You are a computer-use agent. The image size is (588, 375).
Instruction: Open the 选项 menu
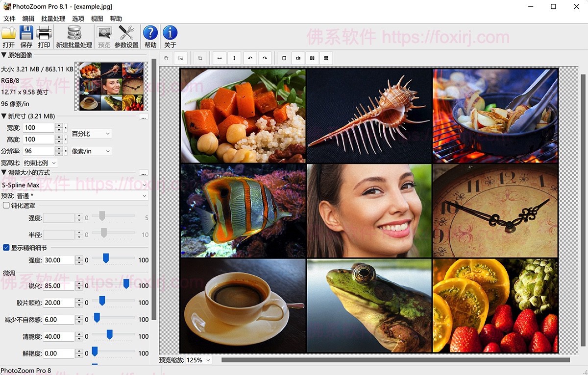[77, 18]
